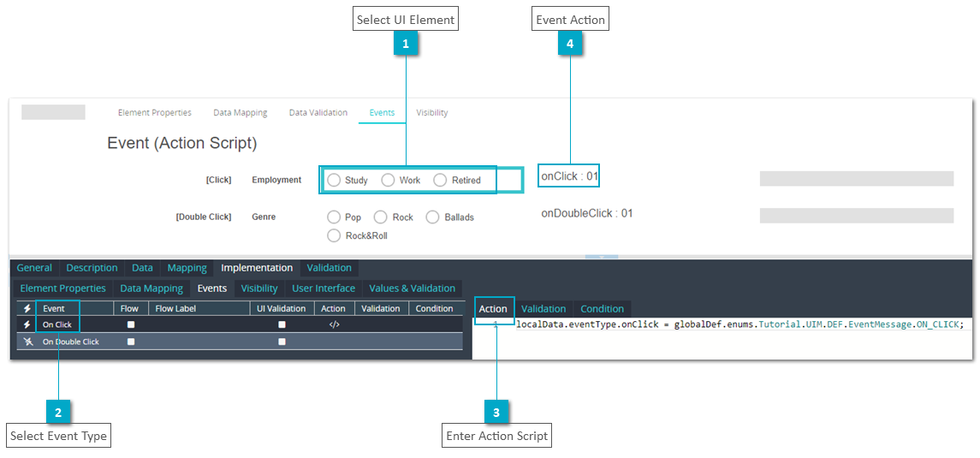Choose Retired employment option
980x458 pixels.
coord(441,180)
